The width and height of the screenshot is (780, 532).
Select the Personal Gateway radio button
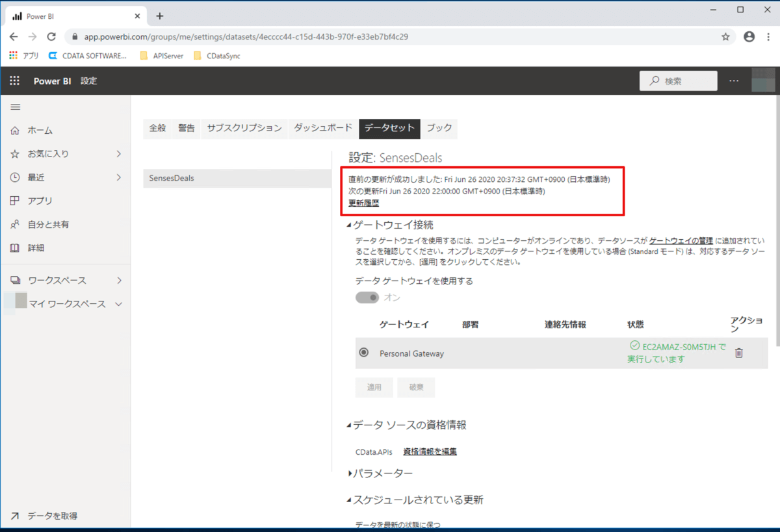[x=363, y=353]
